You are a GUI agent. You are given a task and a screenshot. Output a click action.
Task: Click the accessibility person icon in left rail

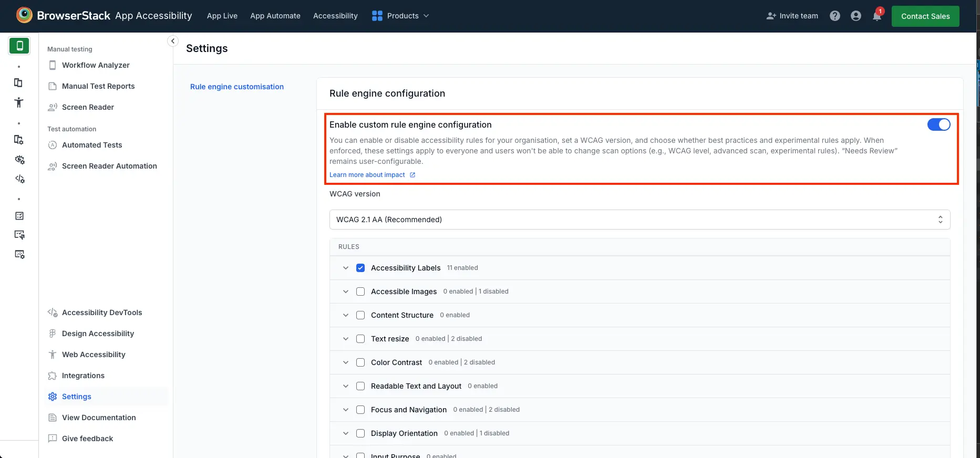click(x=19, y=102)
